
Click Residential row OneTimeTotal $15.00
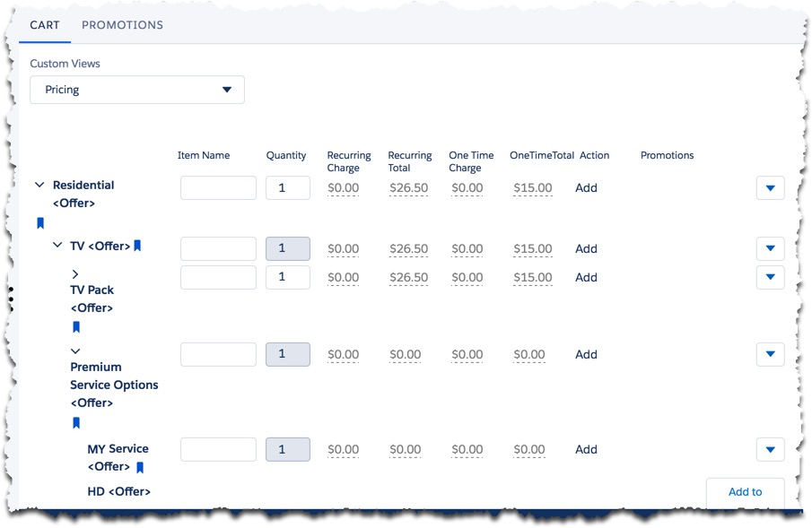click(x=532, y=188)
